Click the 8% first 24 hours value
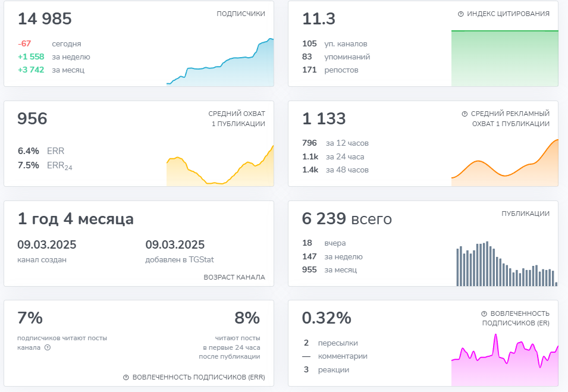Viewport: 568px width, 392px height. pos(247,318)
